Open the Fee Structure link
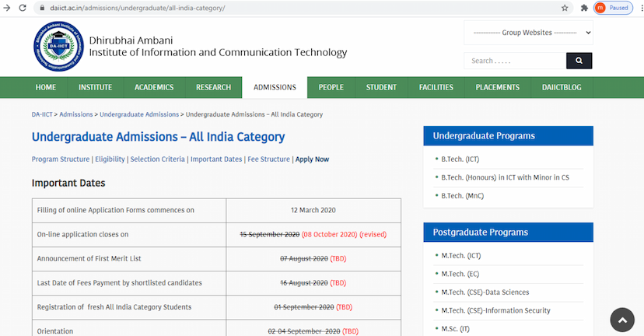 coord(268,159)
